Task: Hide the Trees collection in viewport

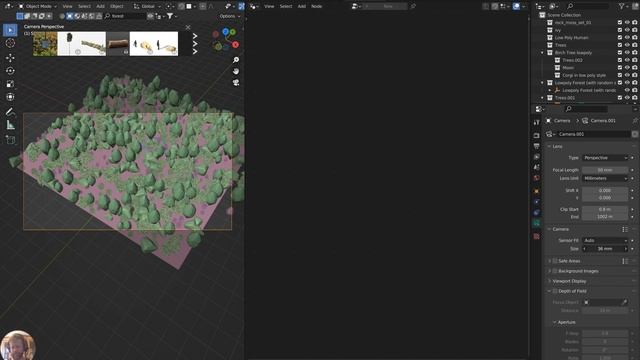Action: [x=627, y=45]
